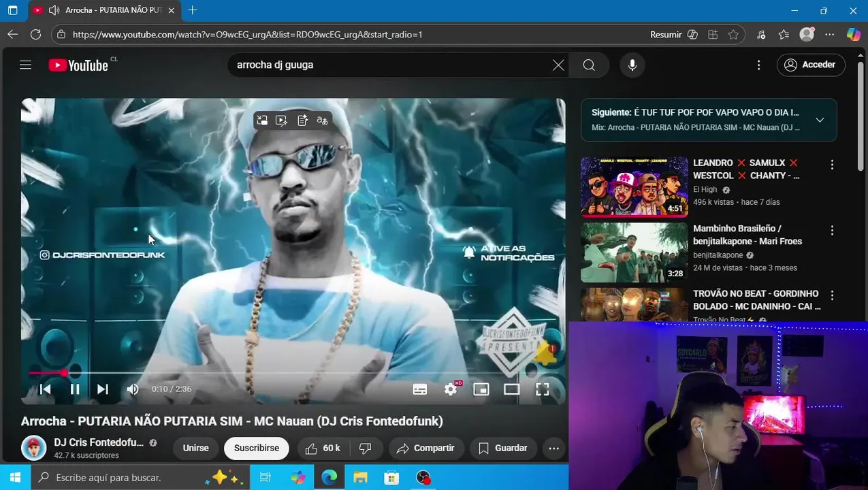Screen dimensions: 868x490
Task: Open Microsoft Store from the taskbar
Action: pyautogui.click(x=391, y=478)
